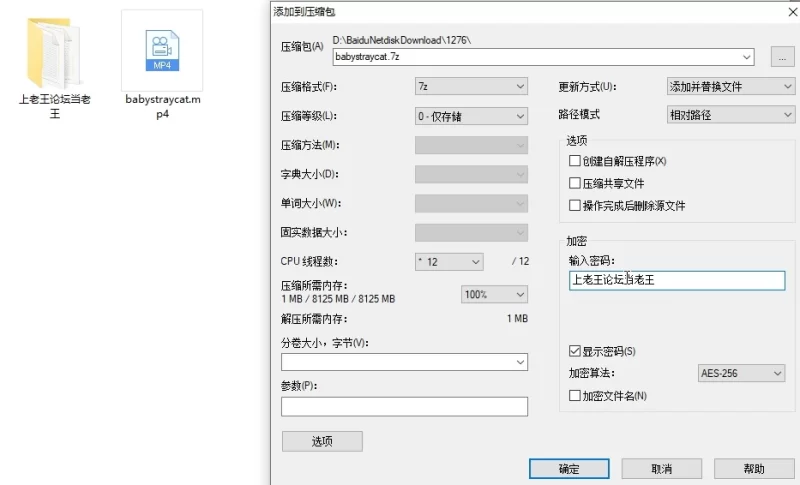Click the 1 MB / 8125 MB / 8125 MB memory text
Image resolution: width=800 pixels, height=485 pixels.
[338, 299]
